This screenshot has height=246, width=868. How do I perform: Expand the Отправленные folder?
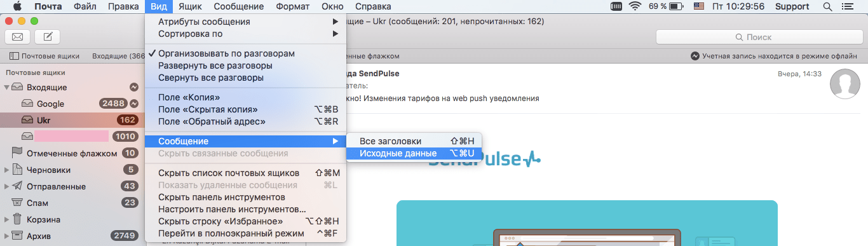pyautogui.click(x=7, y=186)
